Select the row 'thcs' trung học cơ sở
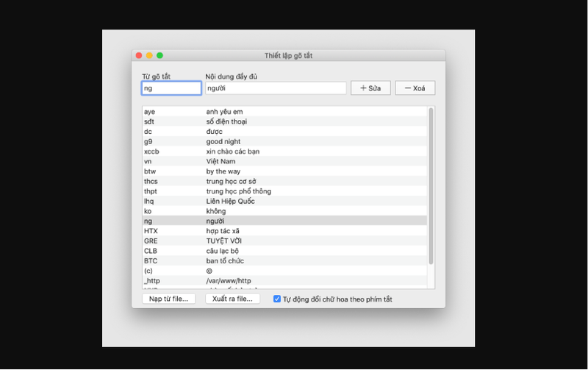This screenshot has height=370, width=588. [284, 181]
